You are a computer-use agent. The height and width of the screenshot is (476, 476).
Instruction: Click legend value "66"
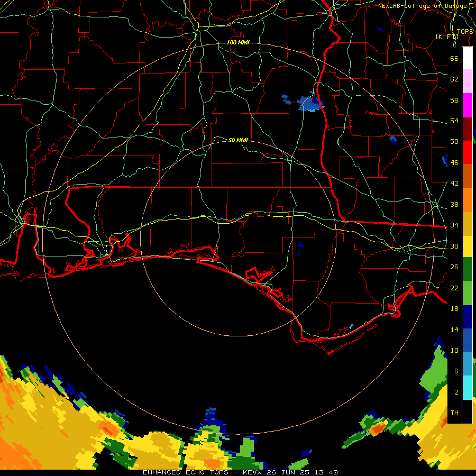tap(454, 58)
